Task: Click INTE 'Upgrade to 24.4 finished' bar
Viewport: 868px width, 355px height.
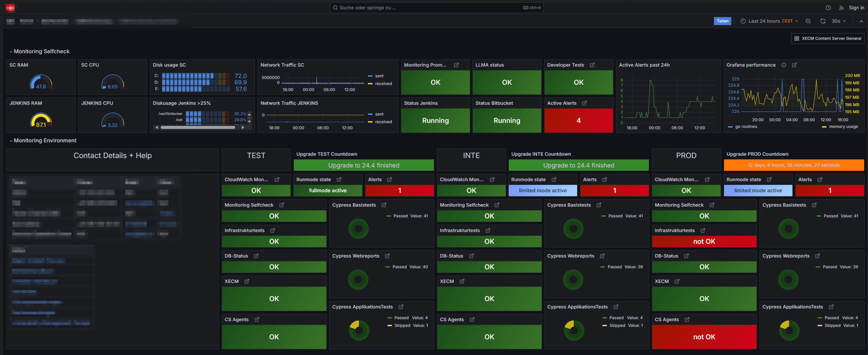Action: [x=579, y=165]
